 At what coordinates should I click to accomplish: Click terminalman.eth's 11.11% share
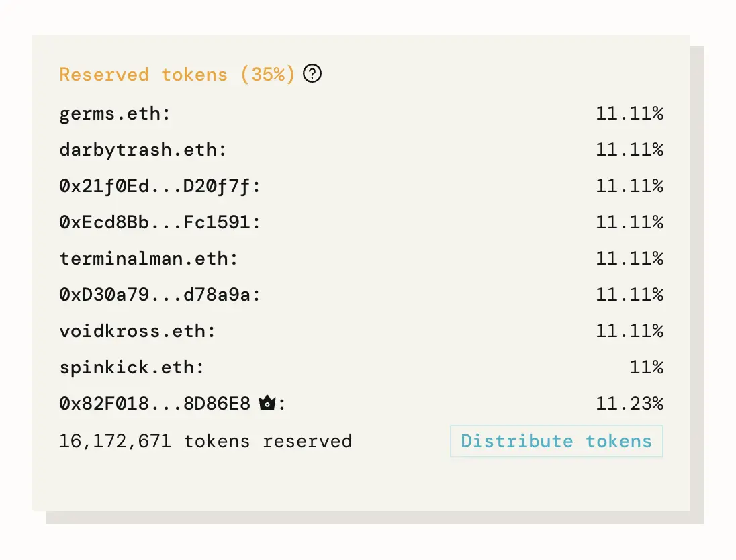(x=629, y=259)
